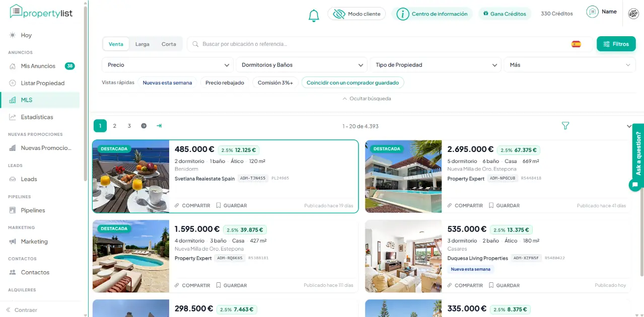
Task: Click reference code ADM-TJN4S5
Action: (252, 178)
